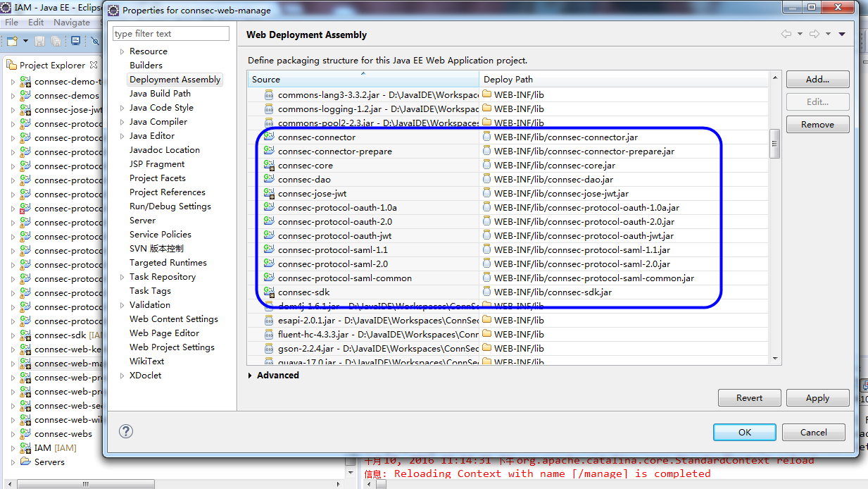
Task: Click the Project Explorer view icon
Action: (11, 65)
